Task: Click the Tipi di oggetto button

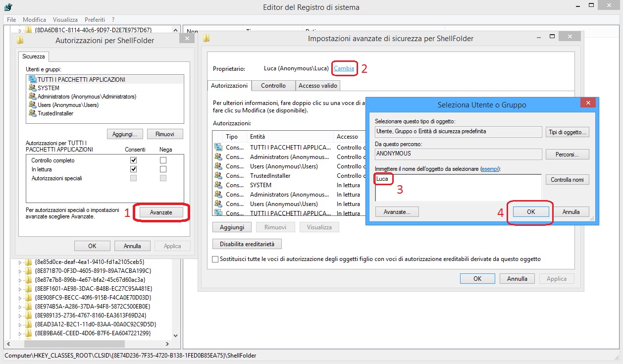Action: click(568, 132)
